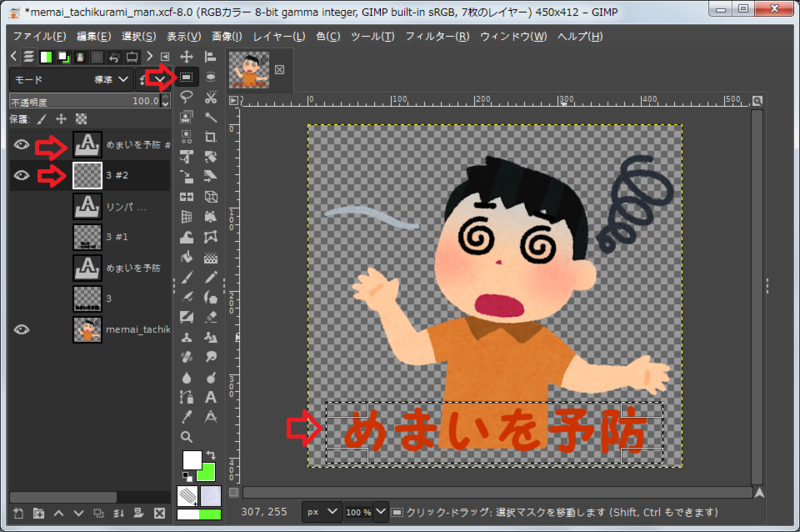Select the Fuzzy Select magic wand
This screenshot has height=532, width=800.
pos(210,117)
